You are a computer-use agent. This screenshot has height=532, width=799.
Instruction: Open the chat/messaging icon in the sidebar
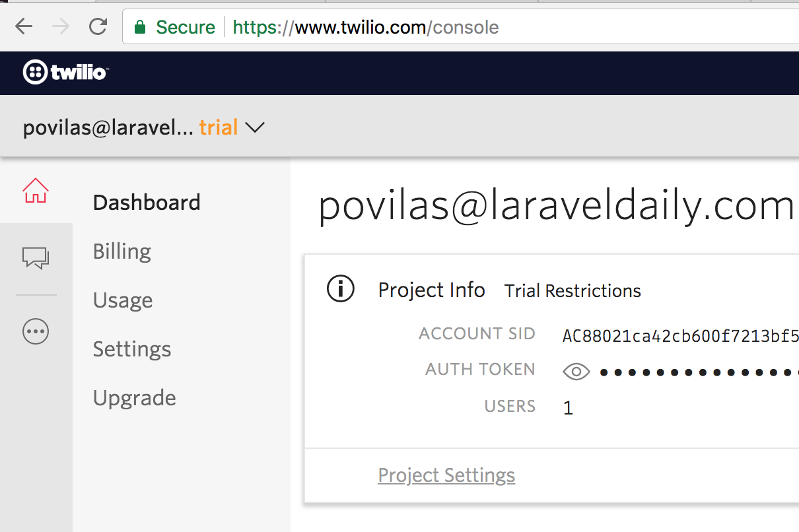[36, 258]
